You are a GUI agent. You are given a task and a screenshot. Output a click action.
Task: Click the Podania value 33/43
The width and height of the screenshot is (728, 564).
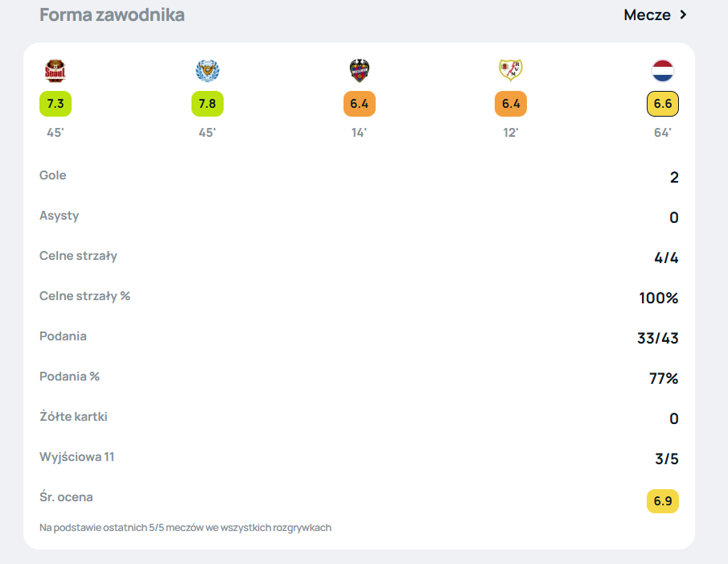[657, 338]
